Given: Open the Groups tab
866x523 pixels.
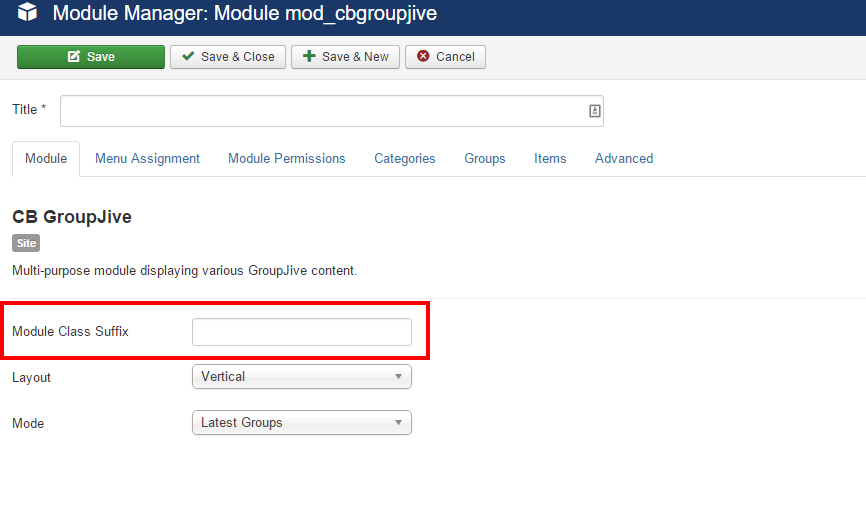Looking at the screenshot, I should pos(485,159).
